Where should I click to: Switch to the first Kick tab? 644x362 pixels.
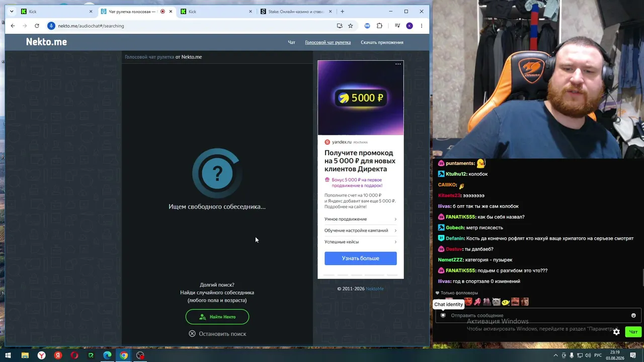56,12
